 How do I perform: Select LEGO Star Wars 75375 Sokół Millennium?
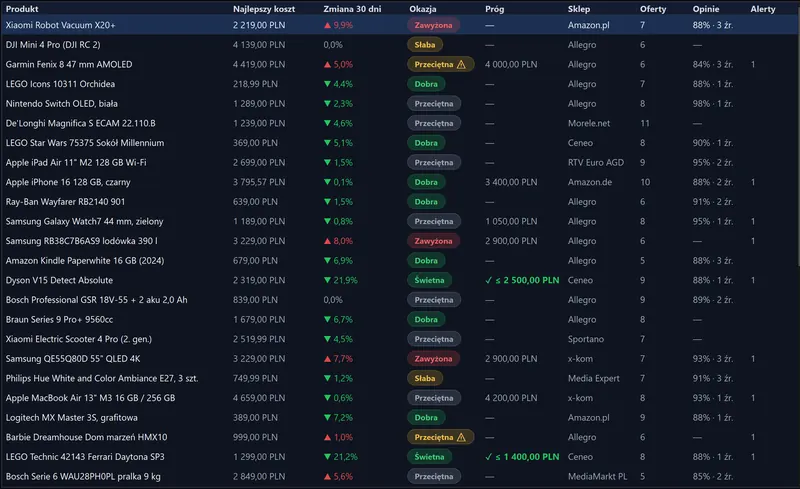85,143
